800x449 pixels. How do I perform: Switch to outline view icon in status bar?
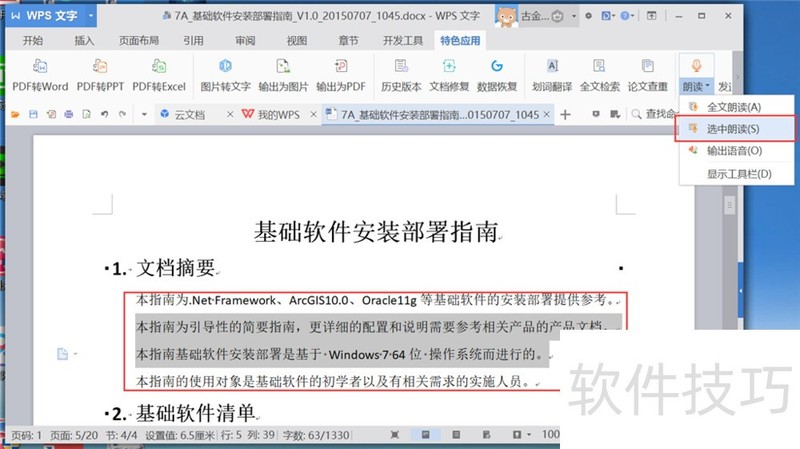coord(456,435)
